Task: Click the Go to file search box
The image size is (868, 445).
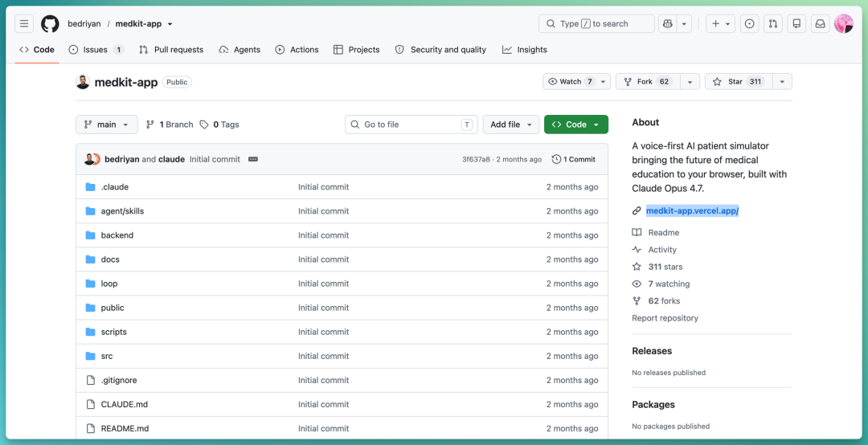Action: [x=411, y=125]
